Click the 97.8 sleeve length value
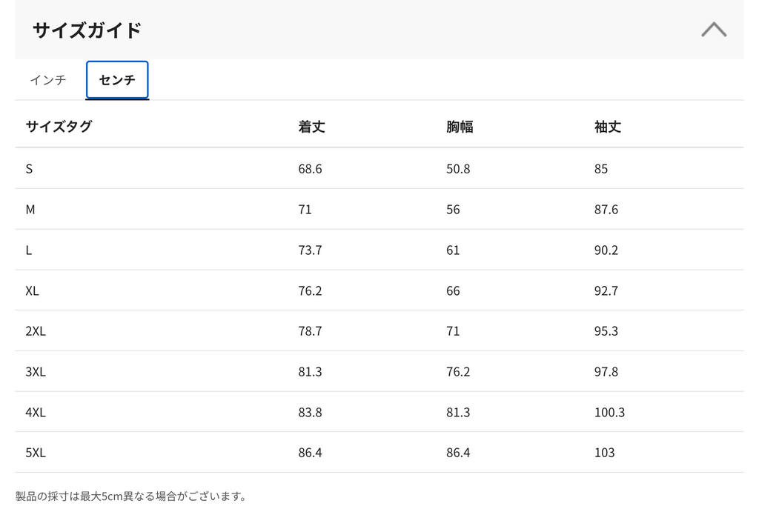The image size is (759, 532). [606, 372]
